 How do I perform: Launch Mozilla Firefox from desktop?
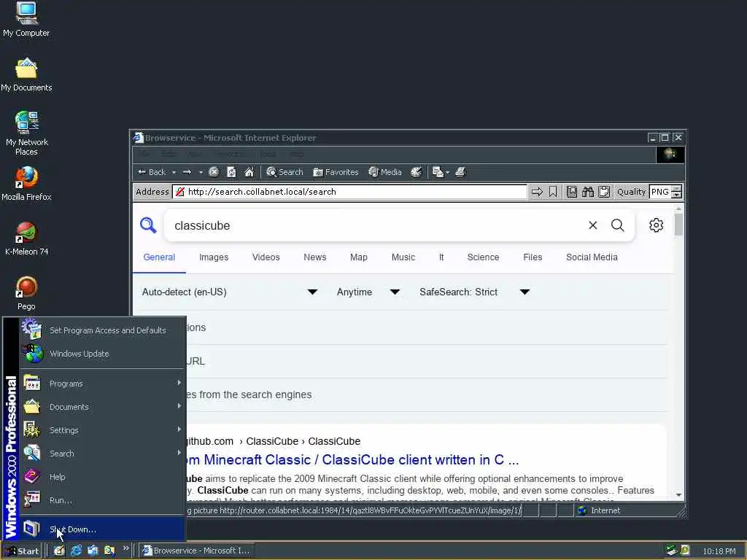tap(26, 184)
